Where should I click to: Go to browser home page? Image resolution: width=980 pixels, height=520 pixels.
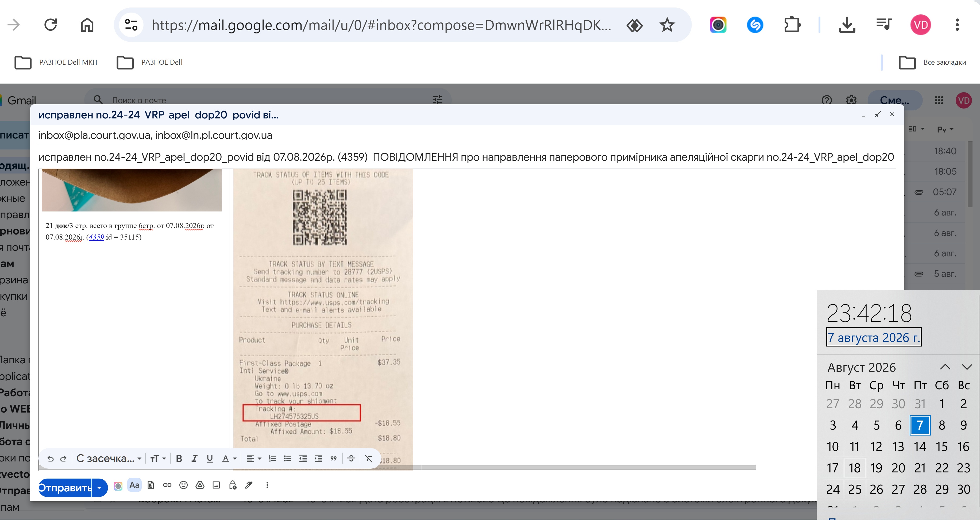coord(87,25)
